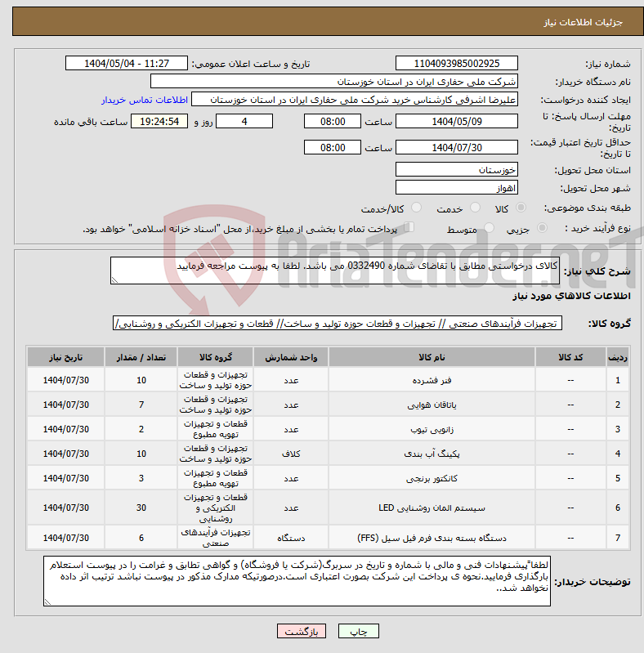Click the general need description text area

(x=335, y=271)
